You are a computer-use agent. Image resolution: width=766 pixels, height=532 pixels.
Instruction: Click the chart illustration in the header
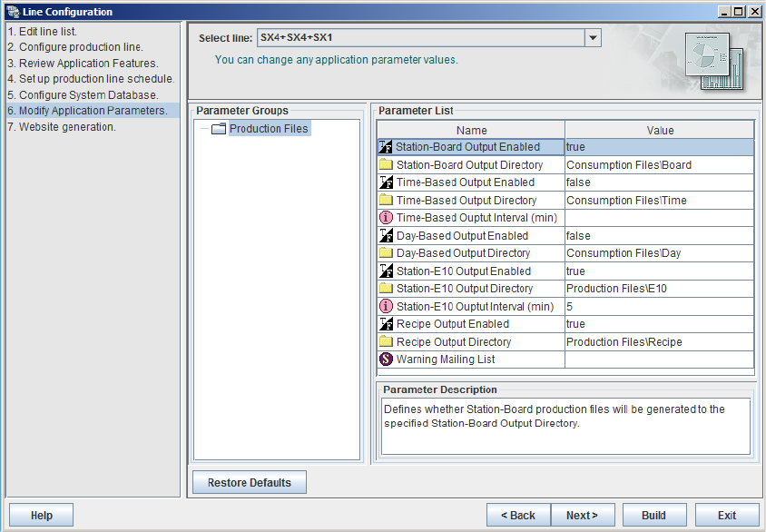[713, 61]
